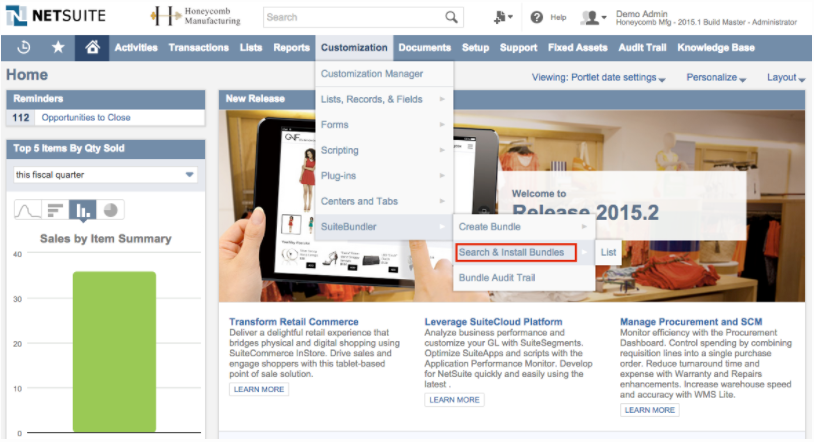Click the Help text link
Screen dimensions: 814x442
click(x=558, y=17)
